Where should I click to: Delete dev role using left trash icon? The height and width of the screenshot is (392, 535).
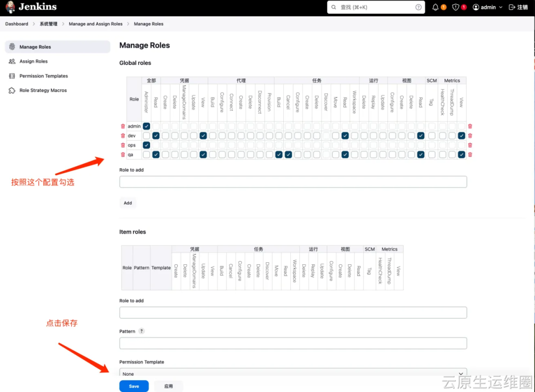tap(123, 136)
